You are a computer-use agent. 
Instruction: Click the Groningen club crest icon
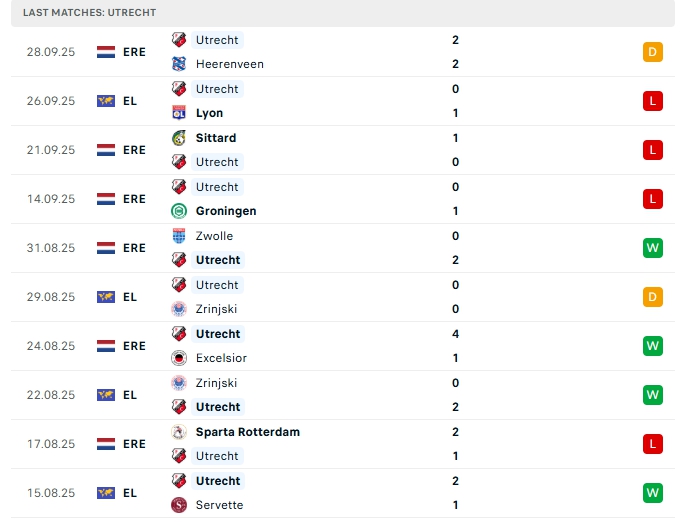[179, 211]
